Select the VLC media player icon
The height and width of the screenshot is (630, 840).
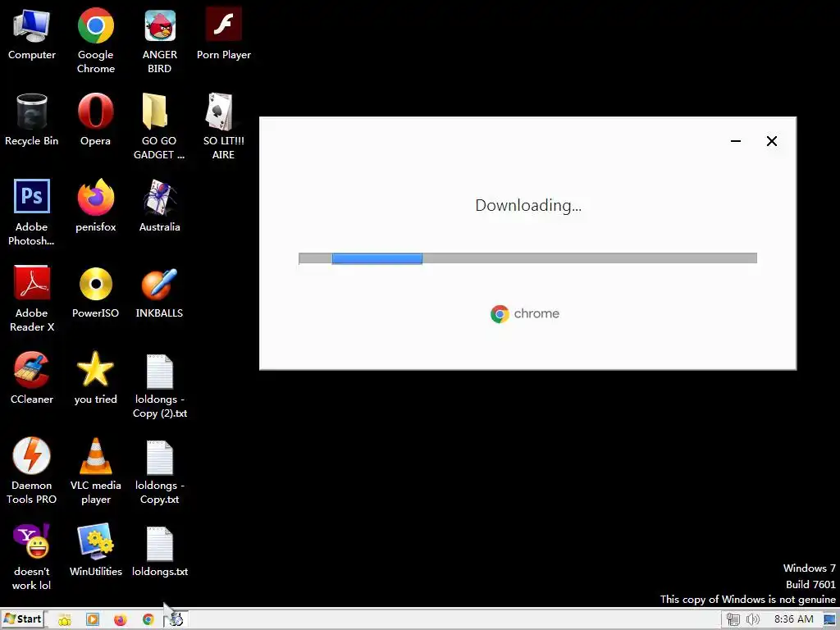[x=95, y=472]
